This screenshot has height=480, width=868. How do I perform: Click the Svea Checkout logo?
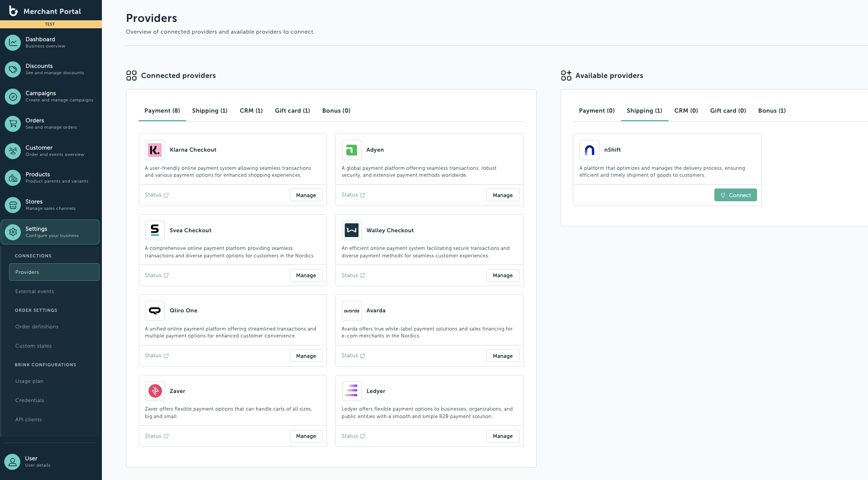click(155, 231)
